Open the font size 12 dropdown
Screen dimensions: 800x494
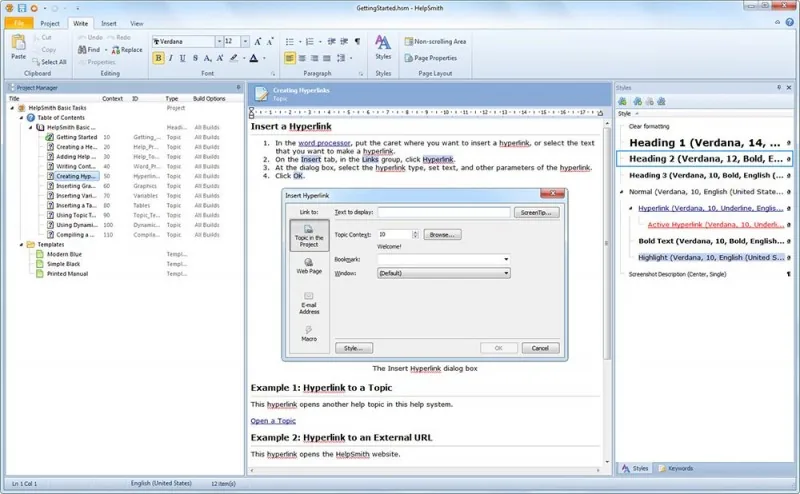click(x=245, y=41)
